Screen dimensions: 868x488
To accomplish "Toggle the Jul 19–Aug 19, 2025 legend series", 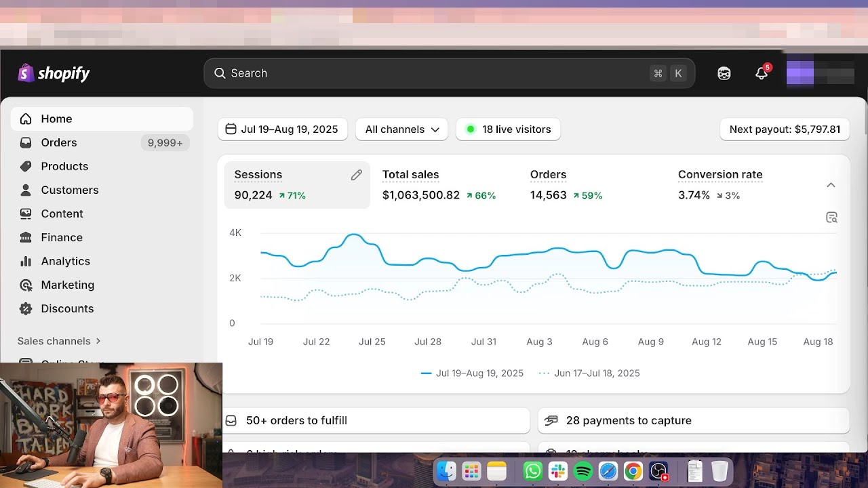I will pyautogui.click(x=472, y=373).
